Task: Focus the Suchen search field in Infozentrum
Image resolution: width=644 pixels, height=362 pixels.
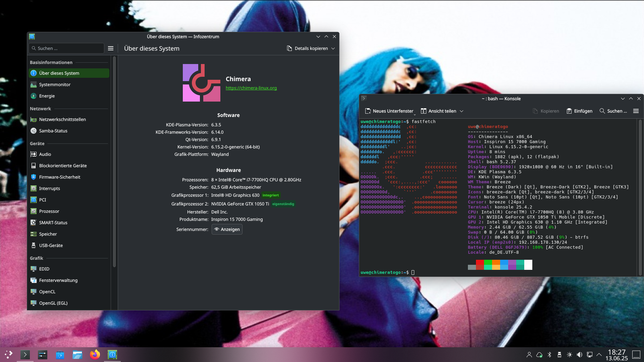Action: click(x=66, y=48)
